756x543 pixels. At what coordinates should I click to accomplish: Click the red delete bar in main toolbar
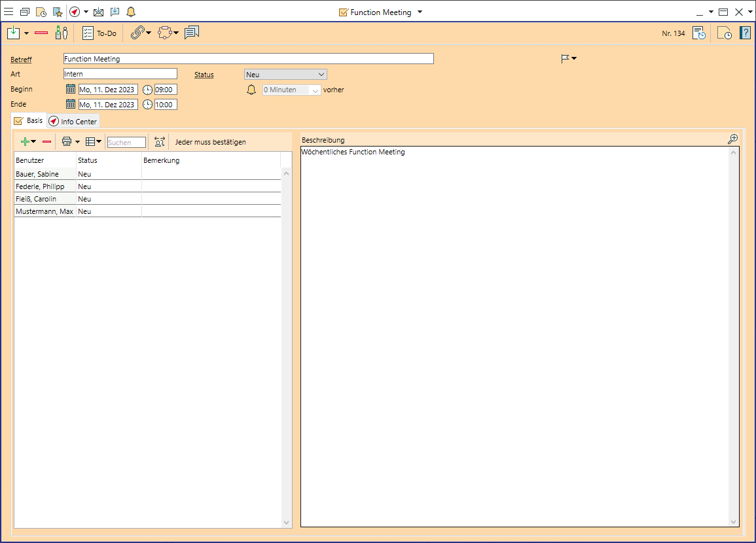pos(41,33)
